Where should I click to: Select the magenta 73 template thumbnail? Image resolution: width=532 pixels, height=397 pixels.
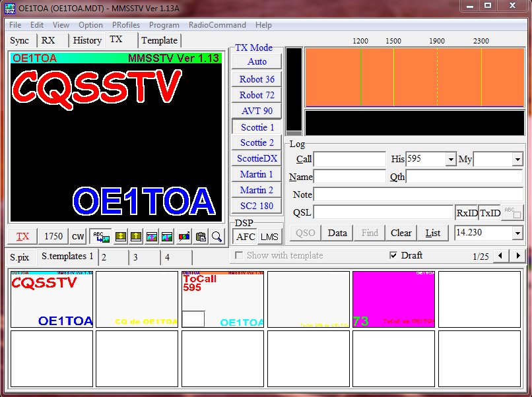click(394, 299)
